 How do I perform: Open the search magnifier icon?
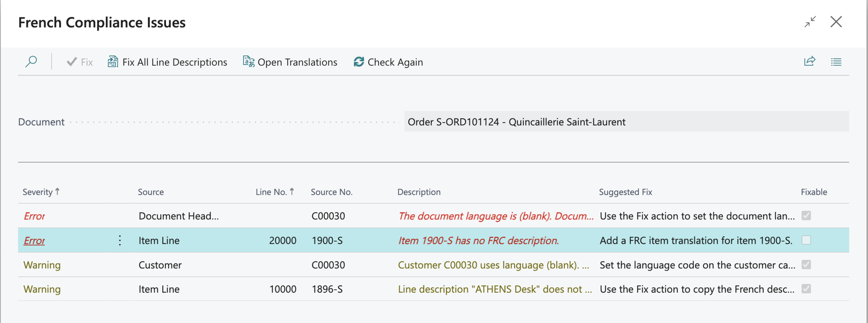point(31,61)
